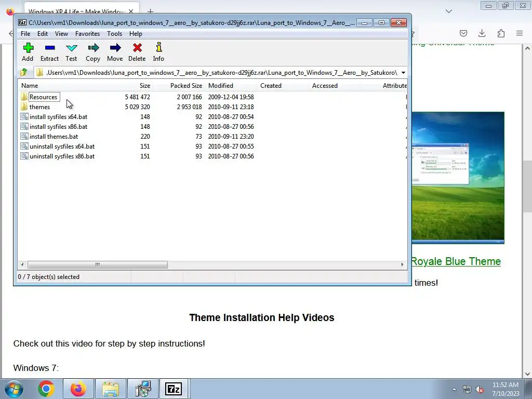Open the Royale Blue Theme link

tap(456, 261)
